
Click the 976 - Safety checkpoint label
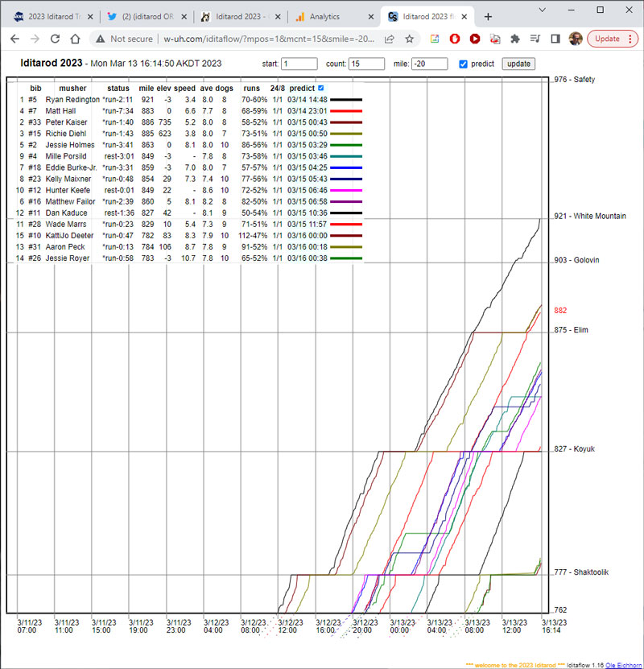574,80
